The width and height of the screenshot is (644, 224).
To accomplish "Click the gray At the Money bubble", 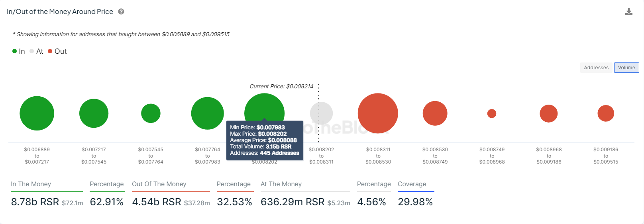I will click(321, 113).
